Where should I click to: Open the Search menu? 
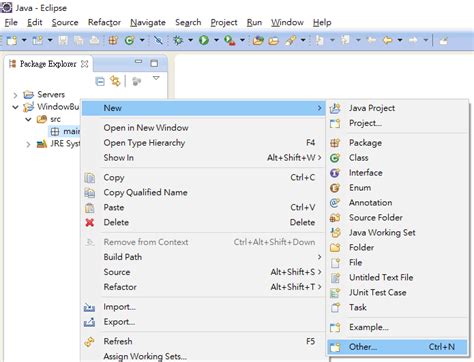(x=188, y=23)
